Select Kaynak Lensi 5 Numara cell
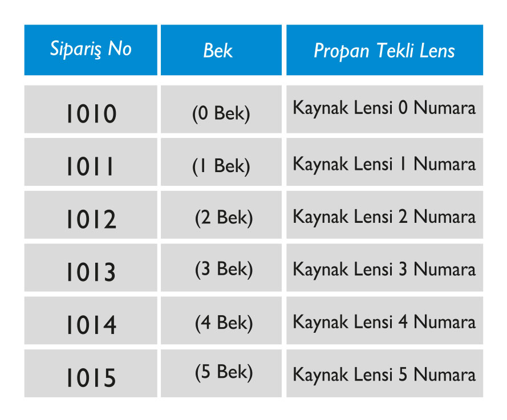507x420 pixels. [x=384, y=374]
